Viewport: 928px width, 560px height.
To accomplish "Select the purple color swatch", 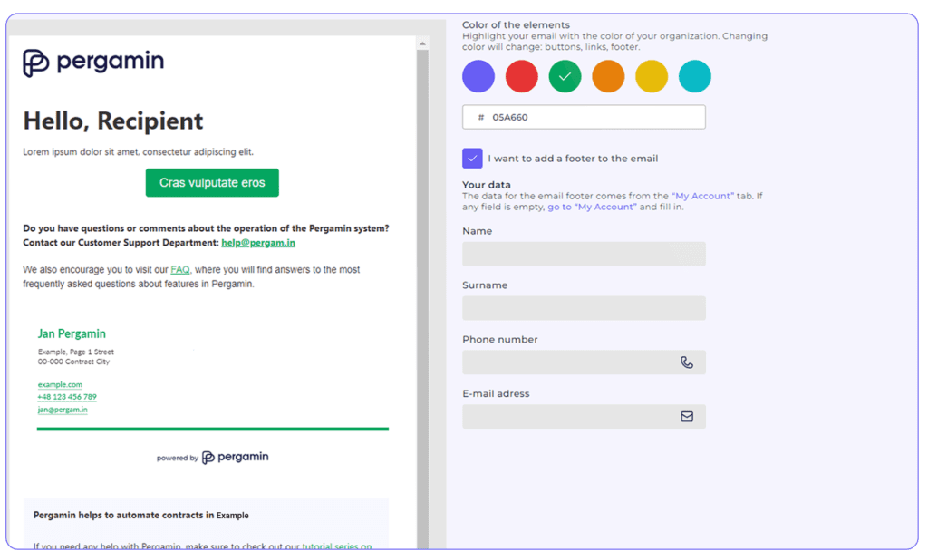I will [x=478, y=76].
